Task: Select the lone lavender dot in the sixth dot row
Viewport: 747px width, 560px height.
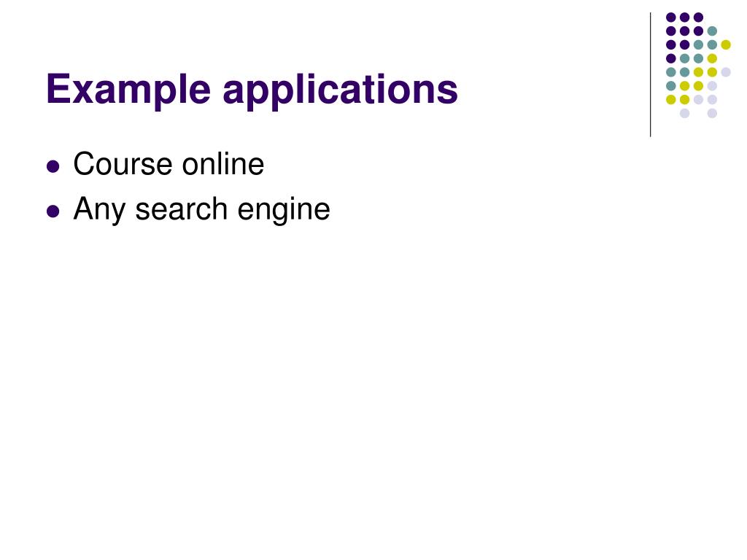Action: point(712,86)
